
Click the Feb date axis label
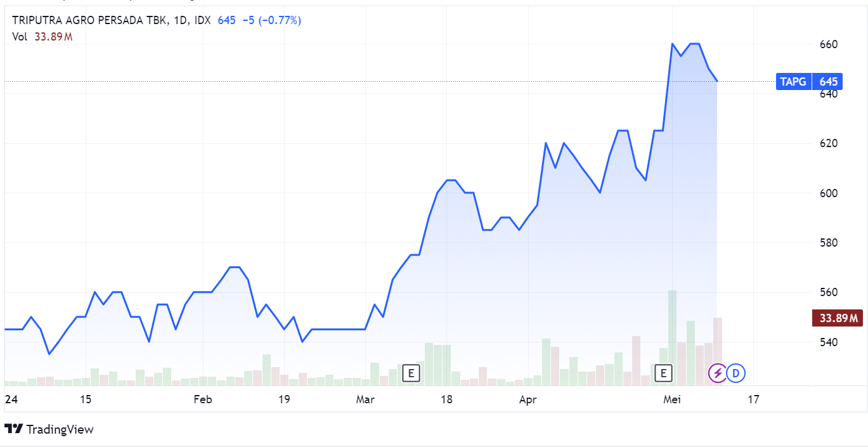tap(202, 400)
